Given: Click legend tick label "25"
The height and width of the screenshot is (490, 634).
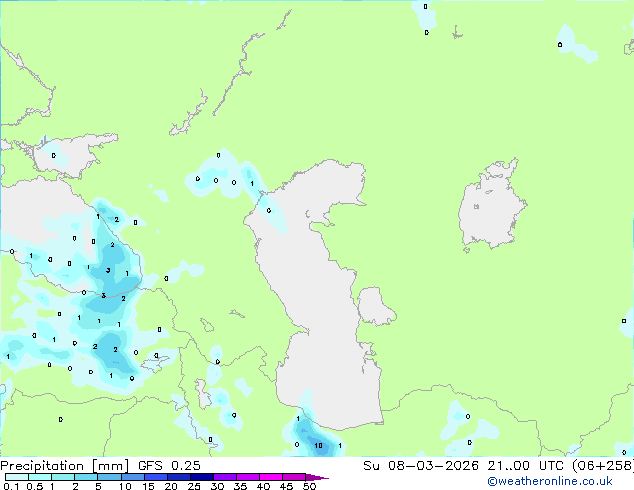Looking at the screenshot, I should 194,486.
